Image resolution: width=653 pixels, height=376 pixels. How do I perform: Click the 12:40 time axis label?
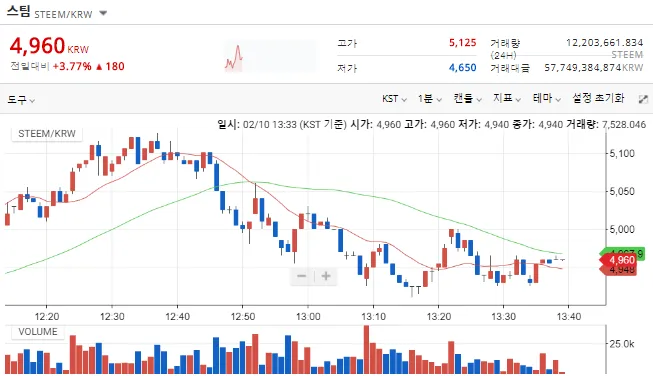177,317
